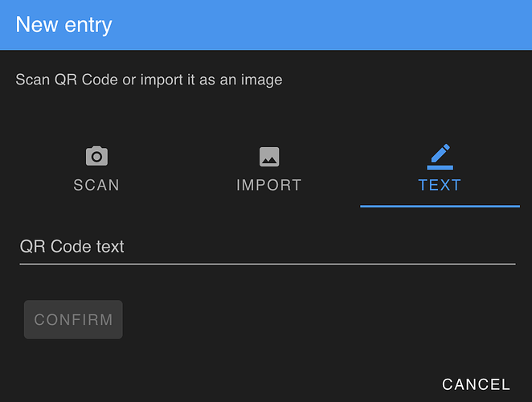
Task: Select the camera icon for scanning
Action: (x=96, y=156)
